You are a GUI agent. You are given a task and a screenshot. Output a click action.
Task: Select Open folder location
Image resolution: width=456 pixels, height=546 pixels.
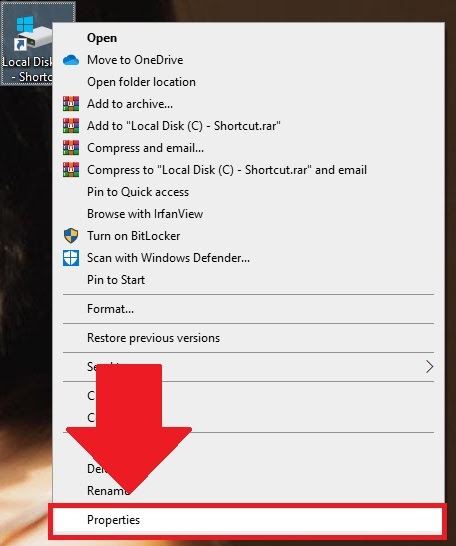(249, 82)
